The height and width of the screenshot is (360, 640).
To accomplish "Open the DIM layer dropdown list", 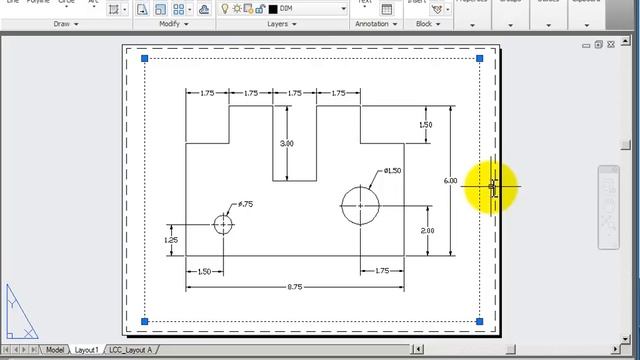I will pos(343,9).
